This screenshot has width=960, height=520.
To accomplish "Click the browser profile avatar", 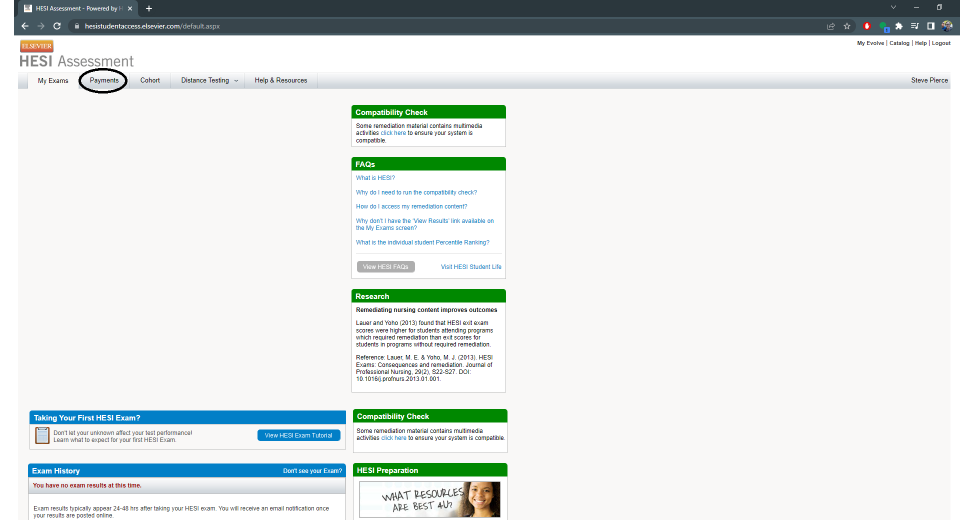I will (x=947, y=26).
